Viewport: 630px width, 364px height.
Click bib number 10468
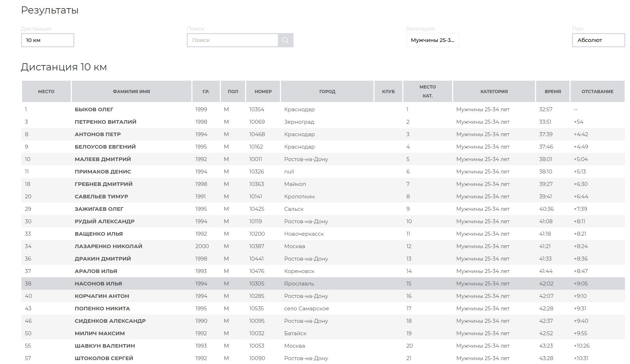pyautogui.click(x=257, y=134)
